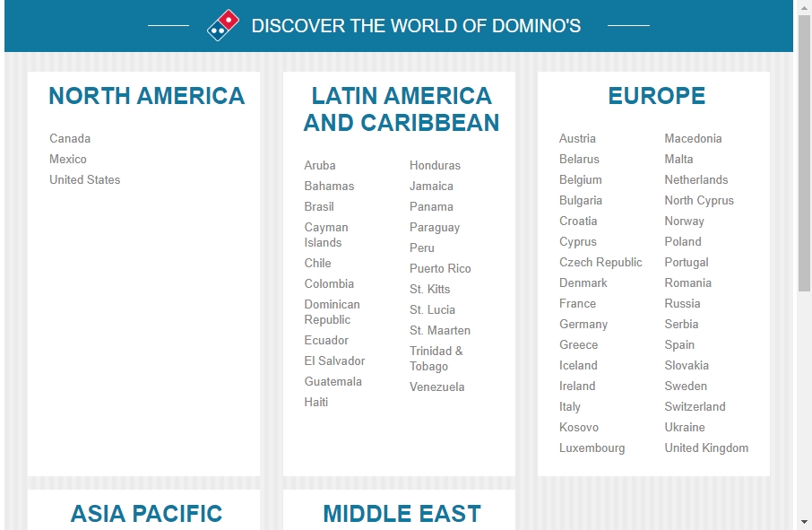Click the scrollbar up arrow
The height and width of the screenshot is (530, 812).
pyautogui.click(x=804, y=7)
